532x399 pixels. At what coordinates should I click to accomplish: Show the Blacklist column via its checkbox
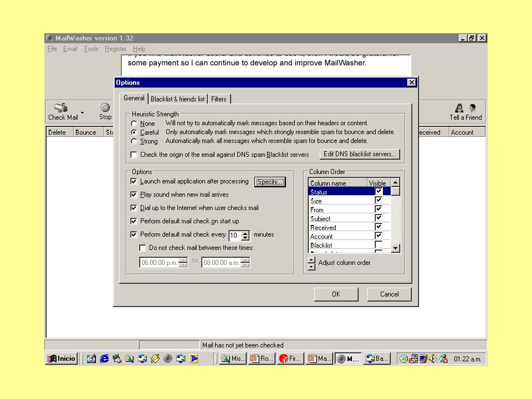[x=378, y=244]
